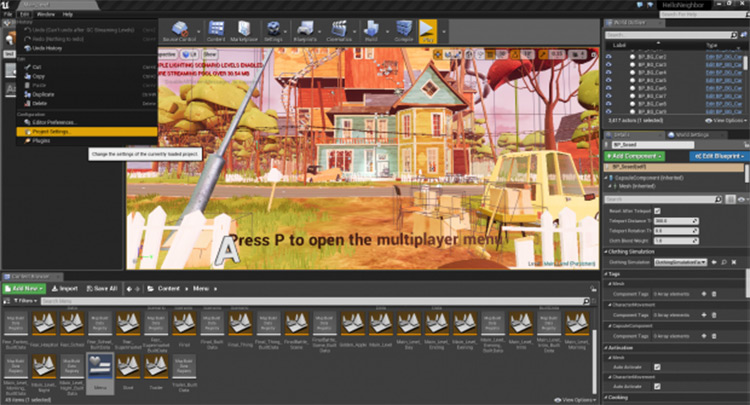The height and width of the screenshot is (405, 750).
Task: Choose Duplicate from the Edit menu
Action: [43, 94]
